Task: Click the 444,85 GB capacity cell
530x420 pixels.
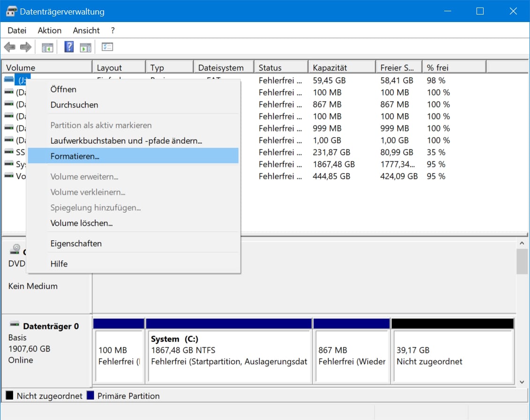Action: tap(332, 176)
